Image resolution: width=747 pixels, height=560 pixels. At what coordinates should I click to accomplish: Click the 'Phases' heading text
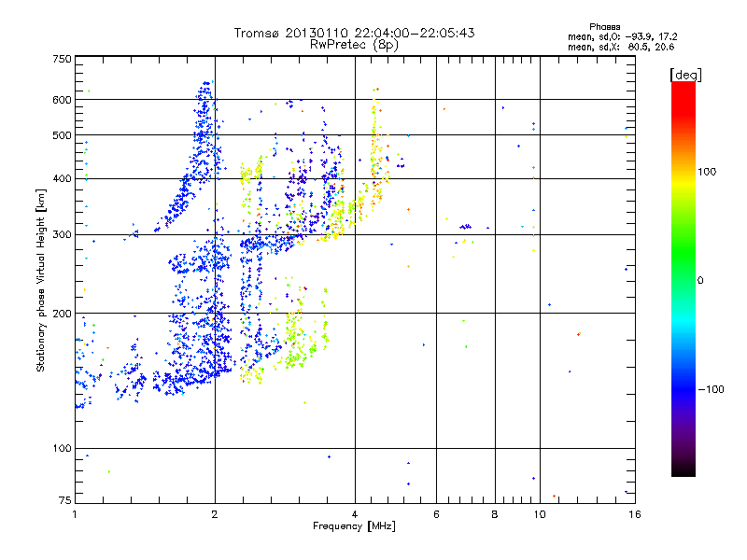(x=604, y=27)
